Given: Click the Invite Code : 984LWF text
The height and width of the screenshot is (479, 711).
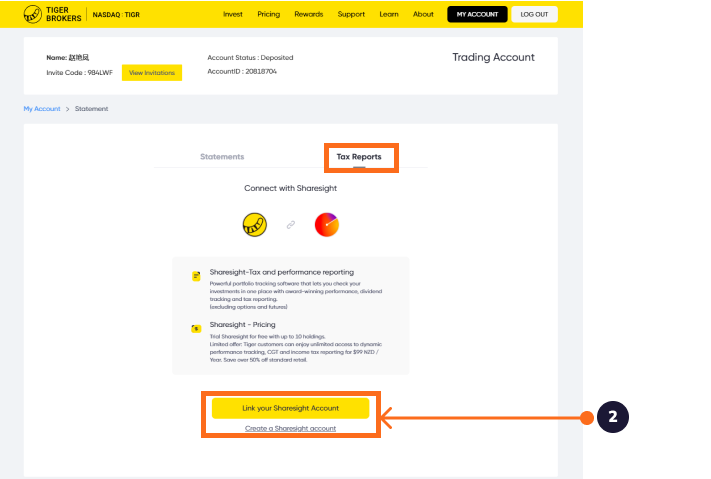Looking at the screenshot, I should click(x=79, y=73).
